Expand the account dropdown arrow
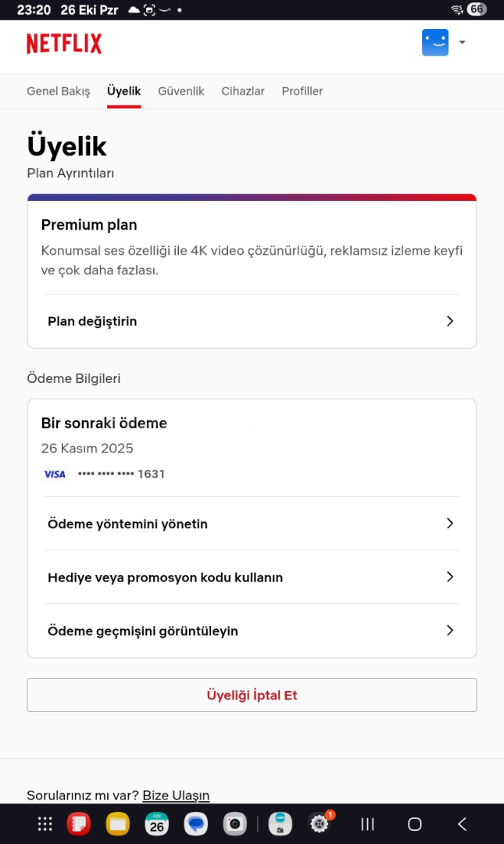The image size is (504, 844). tap(462, 43)
